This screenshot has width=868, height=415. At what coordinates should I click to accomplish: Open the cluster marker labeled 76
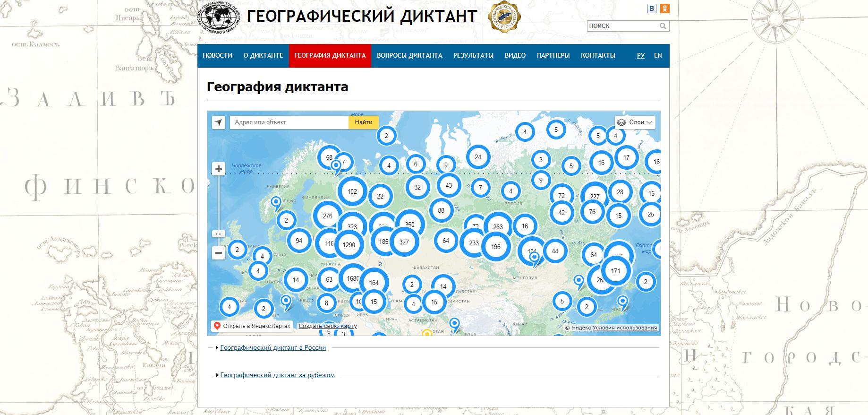tap(592, 212)
